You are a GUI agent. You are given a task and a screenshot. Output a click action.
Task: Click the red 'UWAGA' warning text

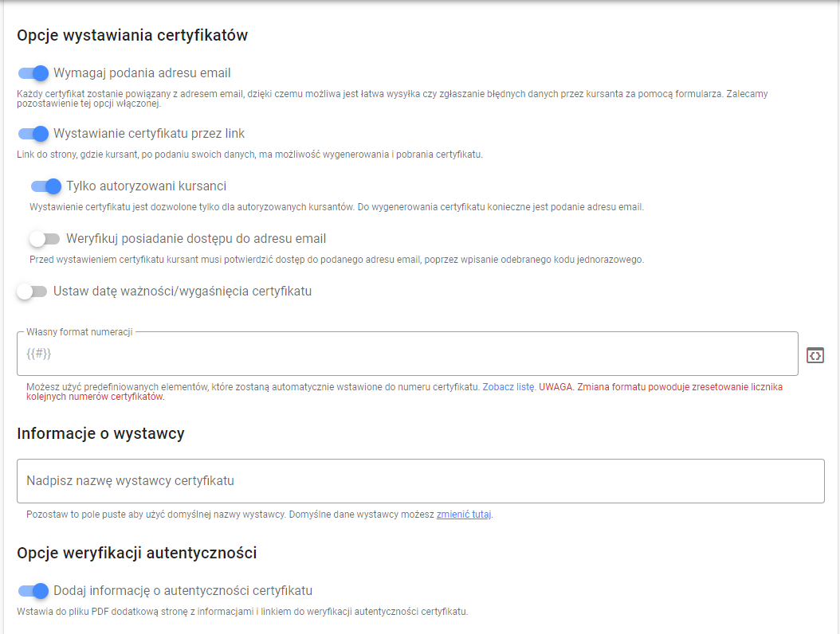[405, 391]
